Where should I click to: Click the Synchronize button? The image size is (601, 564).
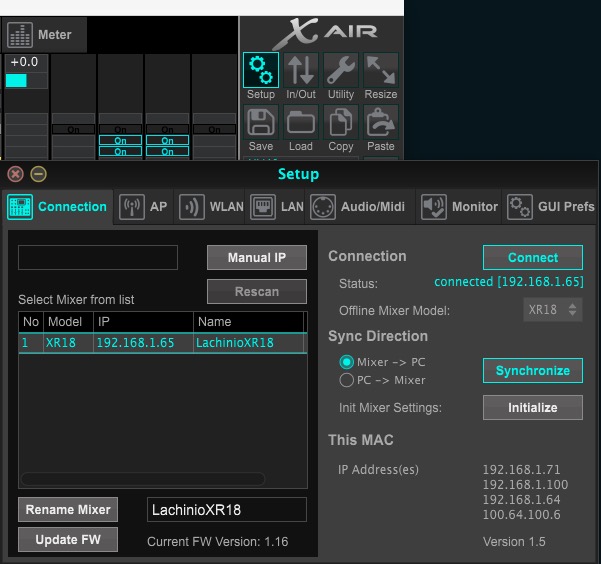point(533,371)
